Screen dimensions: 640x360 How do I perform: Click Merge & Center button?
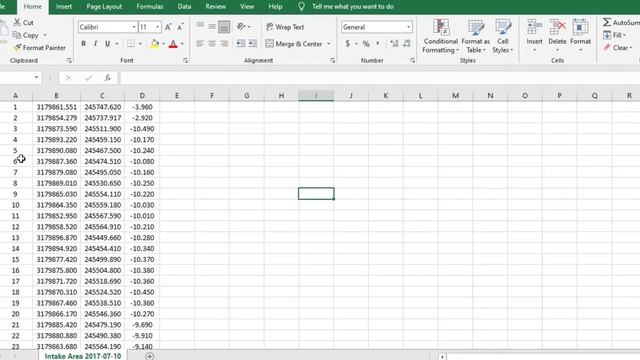pos(294,44)
